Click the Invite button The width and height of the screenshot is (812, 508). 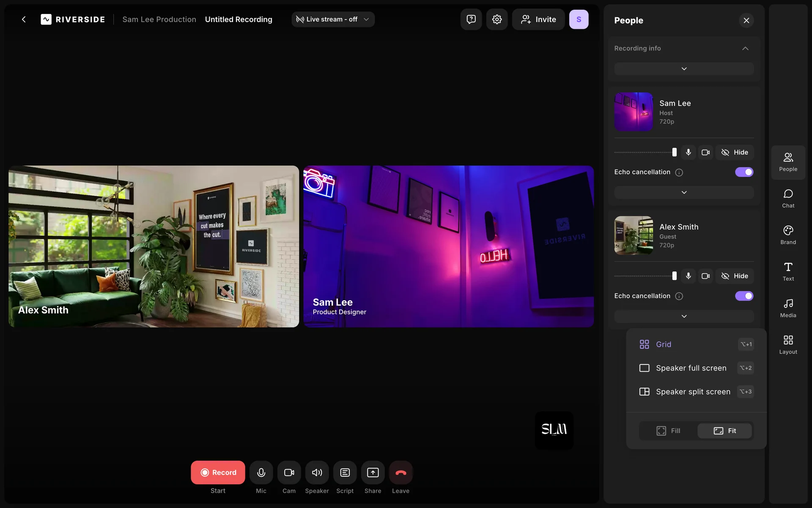tap(538, 19)
